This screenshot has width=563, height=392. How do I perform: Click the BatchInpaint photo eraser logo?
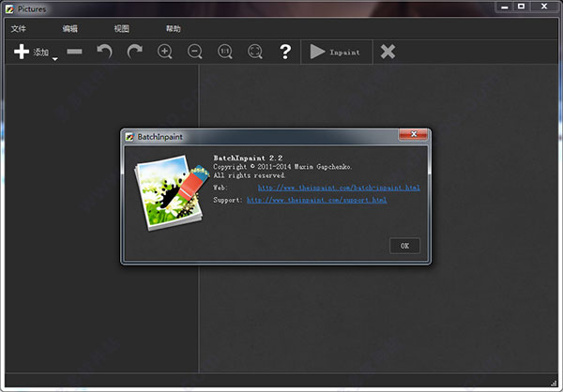pos(172,192)
